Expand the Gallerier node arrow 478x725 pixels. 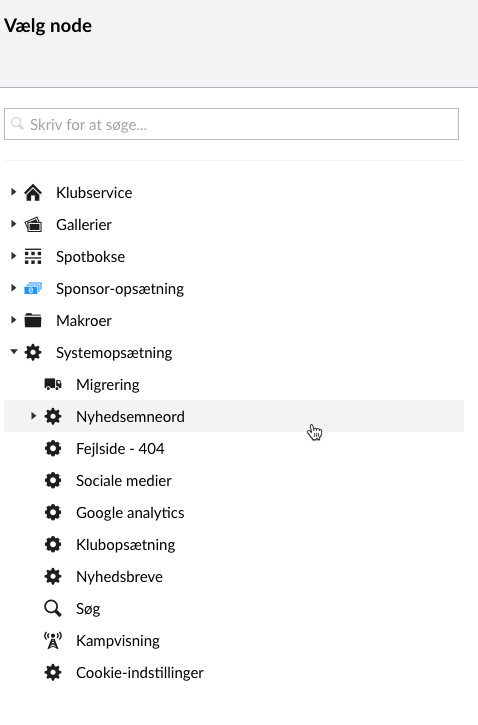(13, 224)
